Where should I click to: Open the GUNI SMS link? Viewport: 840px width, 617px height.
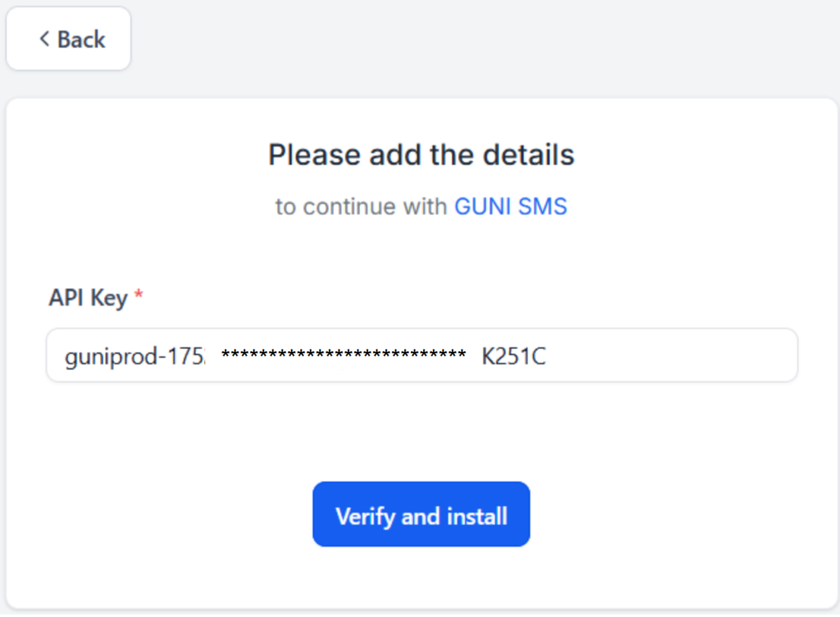510,207
